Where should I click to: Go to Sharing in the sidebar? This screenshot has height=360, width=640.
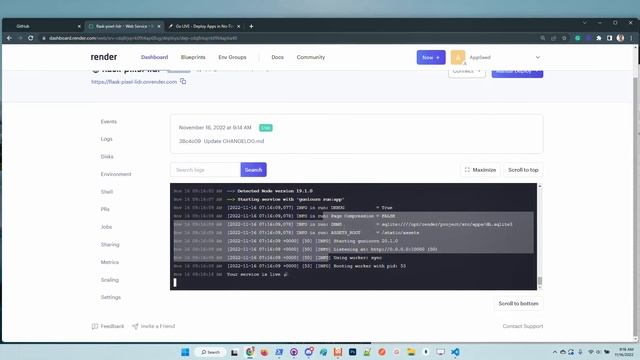(x=110, y=244)
